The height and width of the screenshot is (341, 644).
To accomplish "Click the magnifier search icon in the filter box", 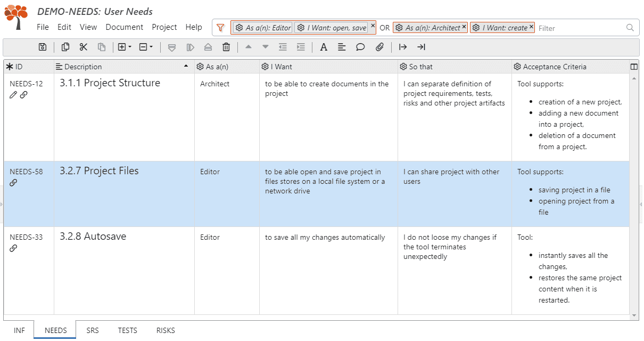I will [630, 28].
